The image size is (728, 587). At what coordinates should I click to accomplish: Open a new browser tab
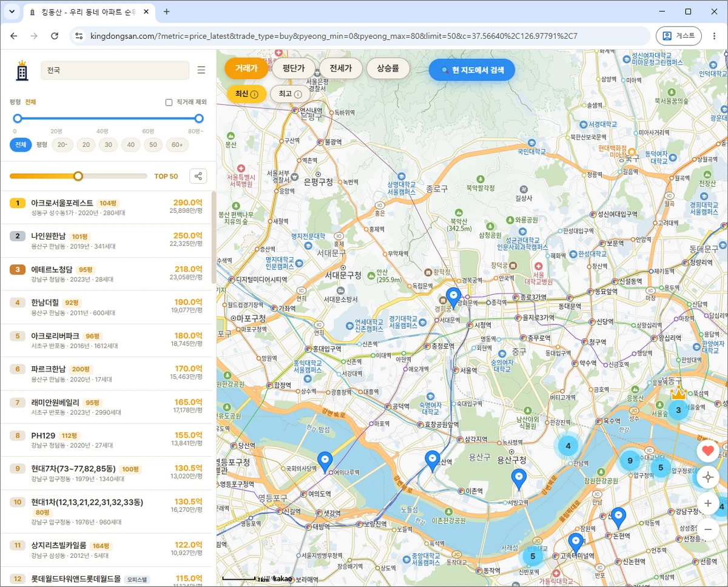(x=167, y=12)
